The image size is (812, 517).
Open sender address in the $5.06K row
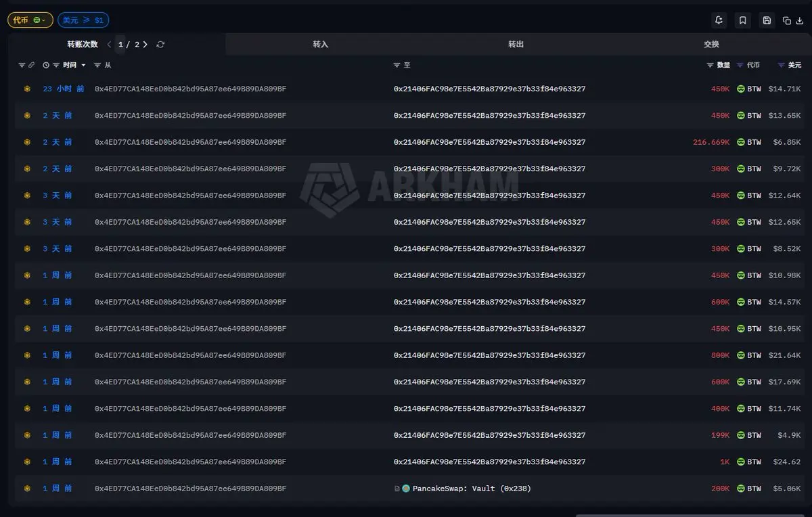coord(190,489)
